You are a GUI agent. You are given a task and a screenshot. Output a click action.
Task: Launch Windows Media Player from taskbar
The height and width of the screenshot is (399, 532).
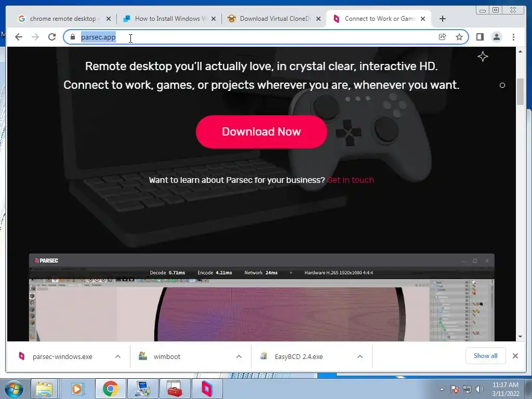click(77, 389)
